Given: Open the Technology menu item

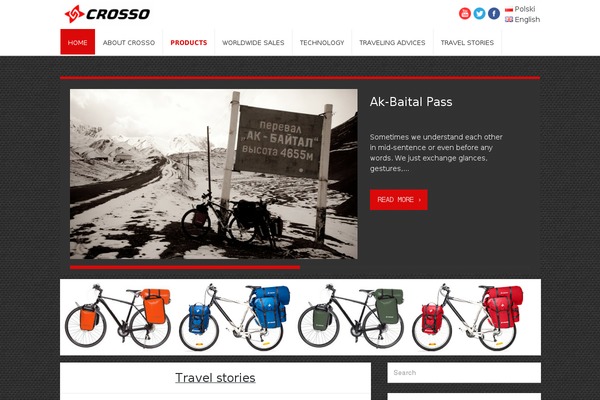Looking at the screenshot, I should [322, 42].
